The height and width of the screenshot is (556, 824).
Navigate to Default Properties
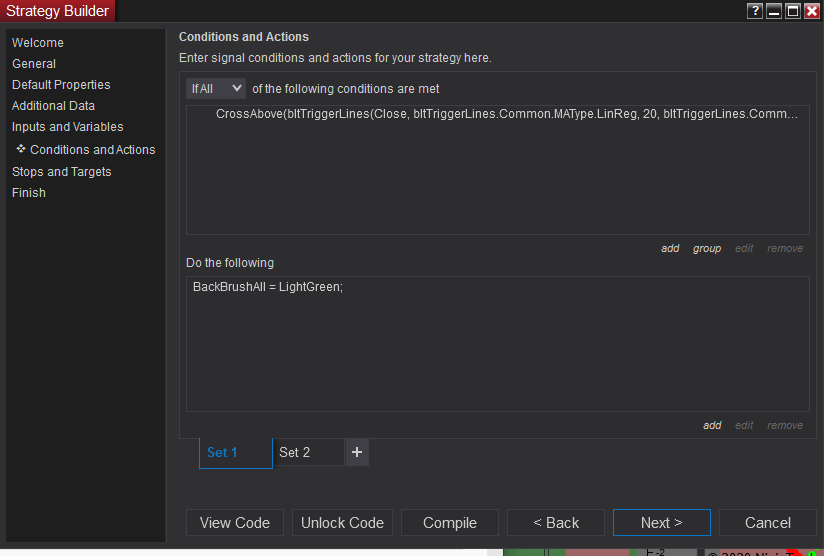tap(61, 85)
